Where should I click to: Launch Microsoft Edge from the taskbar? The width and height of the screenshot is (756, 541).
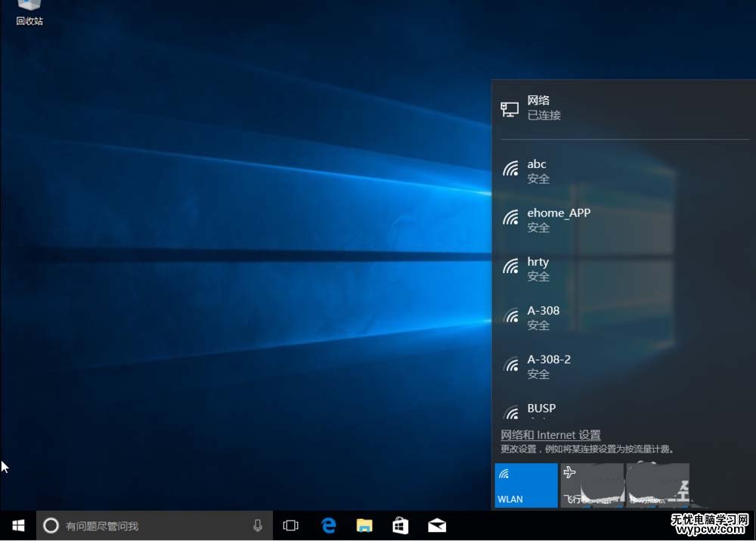(328, 526)
